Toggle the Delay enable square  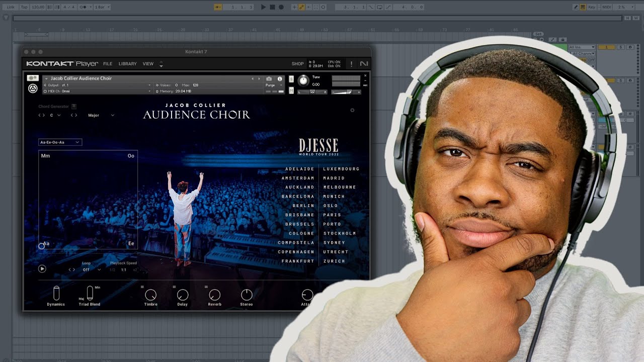click(x=174, y=287)
